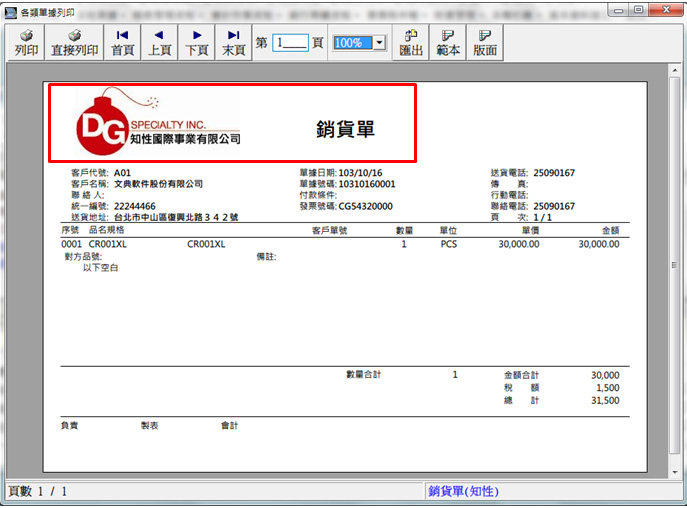This screenshot has height=508, width=687.
Task: Click the 100% zoom value box
Action: point(351,43)
